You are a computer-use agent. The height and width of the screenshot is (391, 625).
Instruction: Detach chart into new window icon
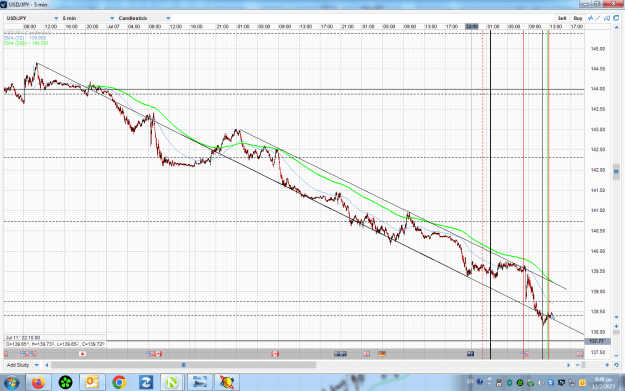[616, 18]
